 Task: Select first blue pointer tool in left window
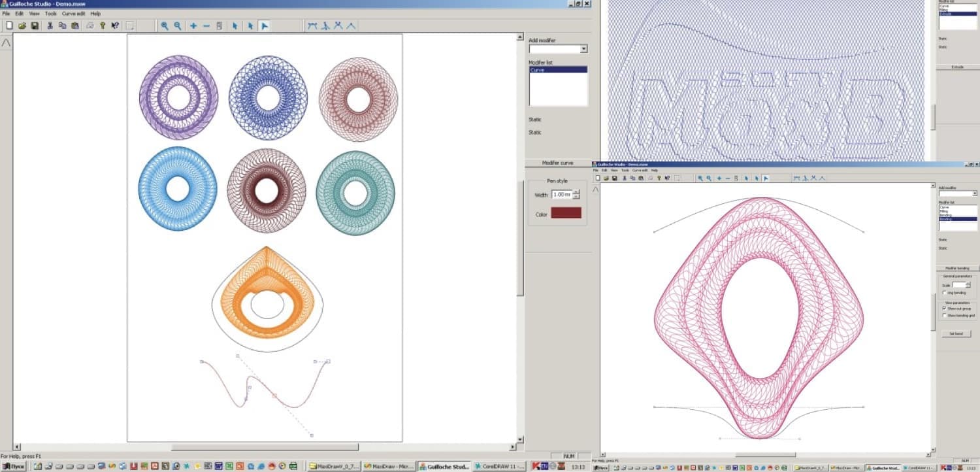tap(235, 25)
